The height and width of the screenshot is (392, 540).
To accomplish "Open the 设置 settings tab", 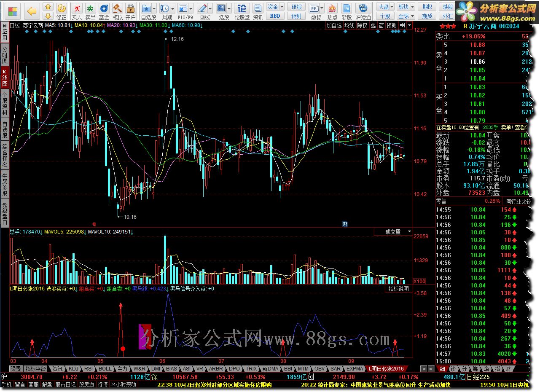I will point(16,368).
